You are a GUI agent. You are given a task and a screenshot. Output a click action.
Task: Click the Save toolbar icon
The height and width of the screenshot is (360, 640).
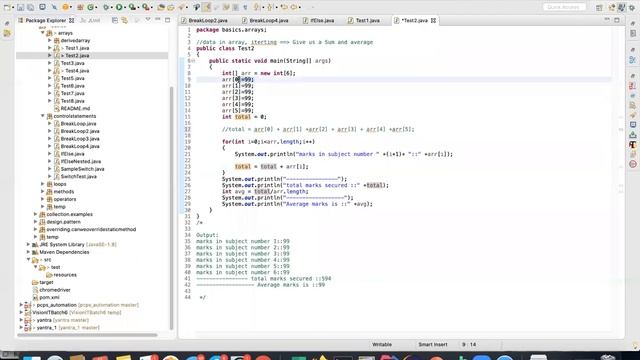click(x=21, y=7)
